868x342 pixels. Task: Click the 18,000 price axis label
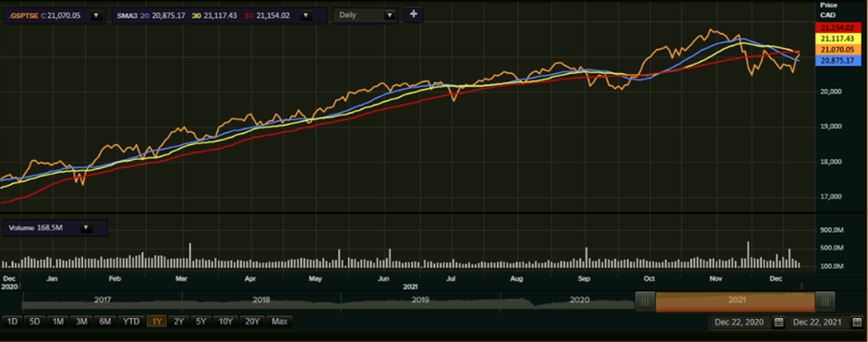(831, 162)
